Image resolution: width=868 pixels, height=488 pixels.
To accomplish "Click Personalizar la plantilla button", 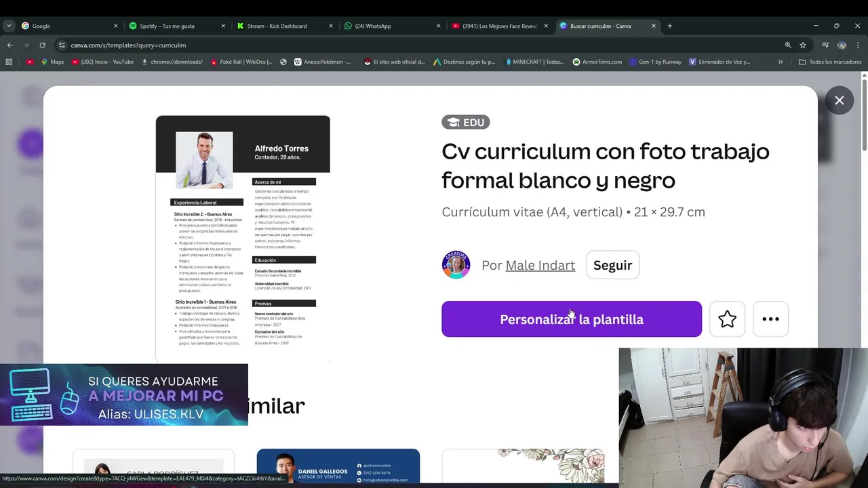I will 572,319.
